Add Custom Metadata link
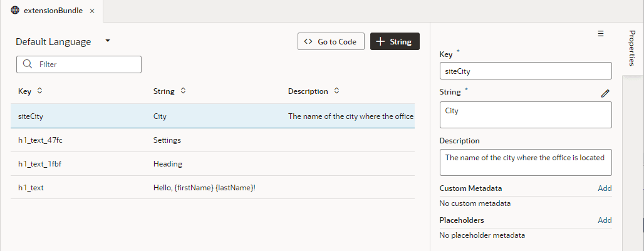The image size is (644, 251). [x=605, y=188]
